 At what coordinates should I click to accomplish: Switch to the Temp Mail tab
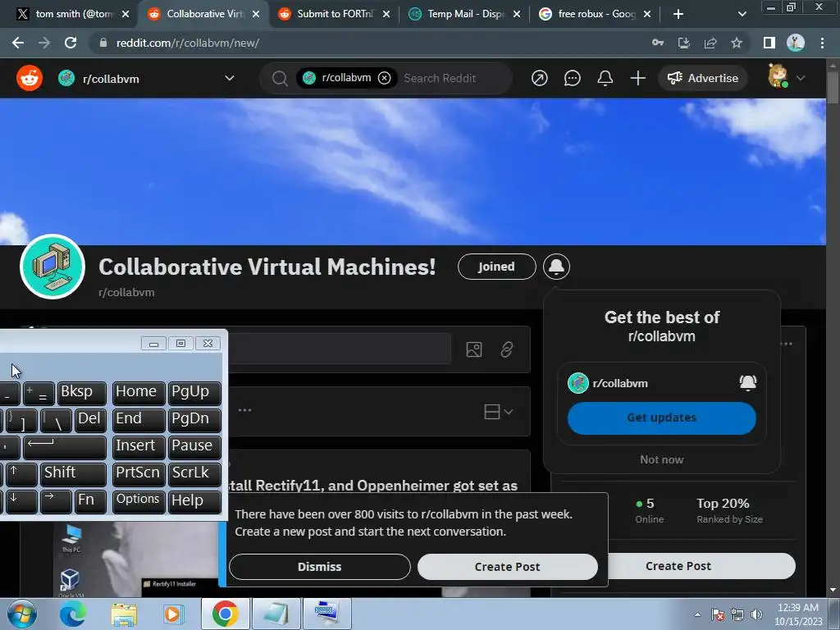point(465,14)
